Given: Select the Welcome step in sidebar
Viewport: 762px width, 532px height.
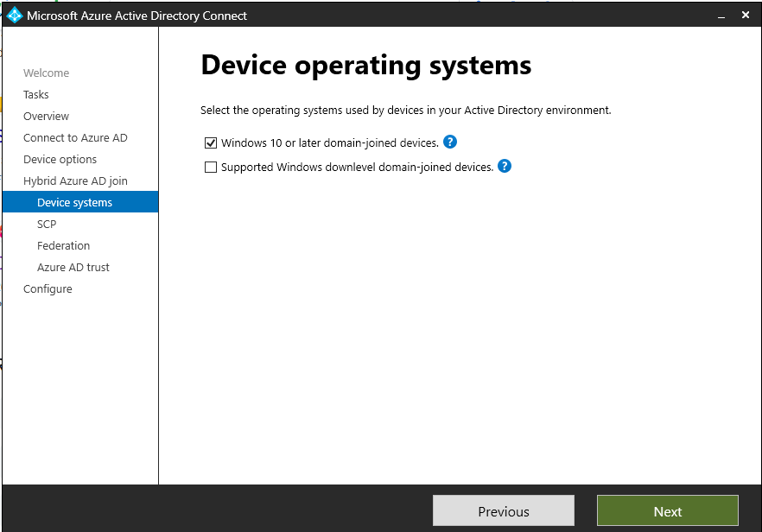Looking at the screenshot, I should [47, 73].
